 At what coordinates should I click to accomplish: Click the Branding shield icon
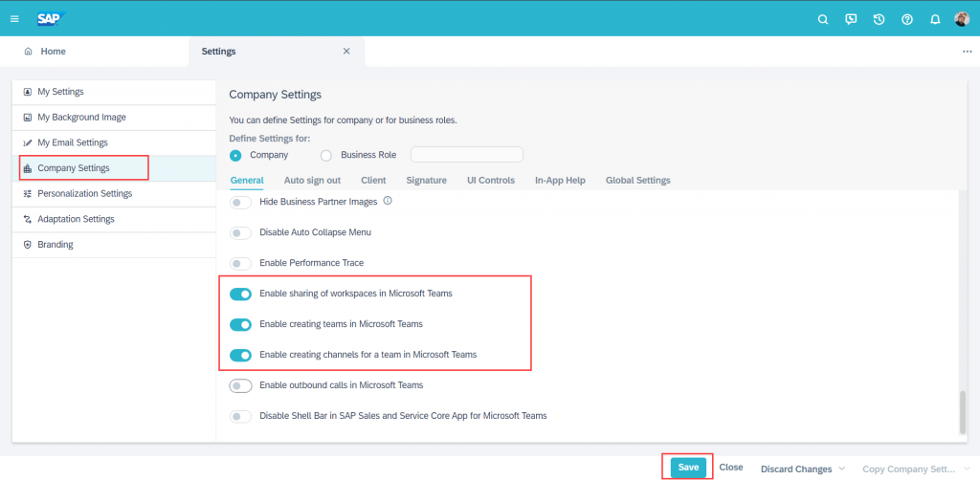pos(27,245)
